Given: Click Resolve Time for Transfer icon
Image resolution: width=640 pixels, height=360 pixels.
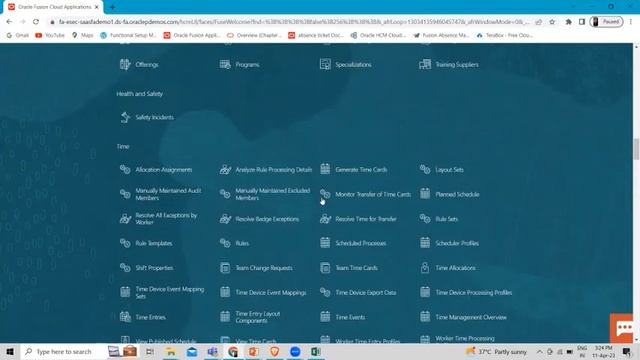Looking at the screenshot, I should (325, 219).
